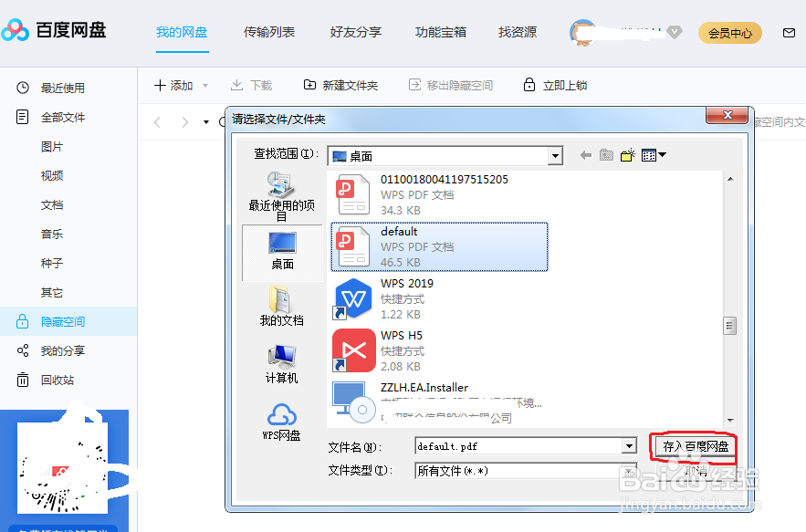Open the view menu icon in dialog
The width and height of the screenshot is (806, 532).
(x=654, y=155)
